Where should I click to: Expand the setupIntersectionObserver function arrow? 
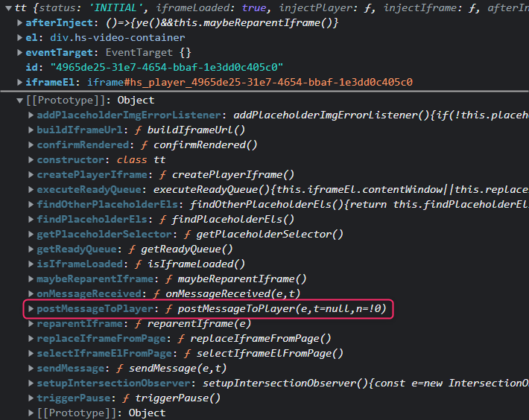(31, 383)
